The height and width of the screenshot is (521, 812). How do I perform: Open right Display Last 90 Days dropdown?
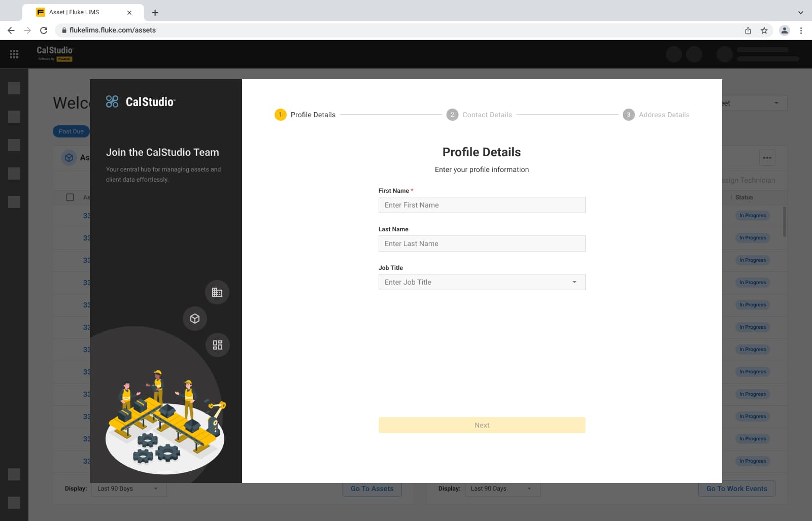pyautogui.click(x=502, y=489)
